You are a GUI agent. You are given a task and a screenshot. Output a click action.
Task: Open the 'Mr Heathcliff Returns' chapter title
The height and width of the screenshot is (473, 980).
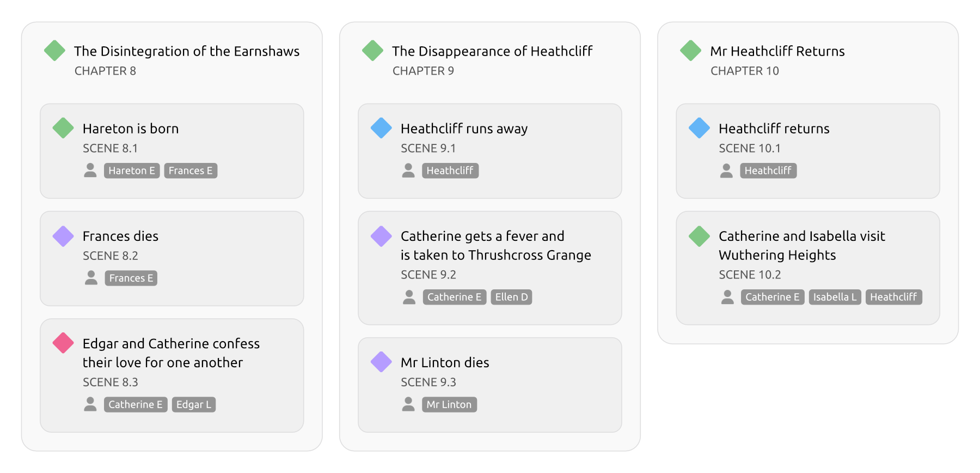pyautogui.click(x=777, y=51)
